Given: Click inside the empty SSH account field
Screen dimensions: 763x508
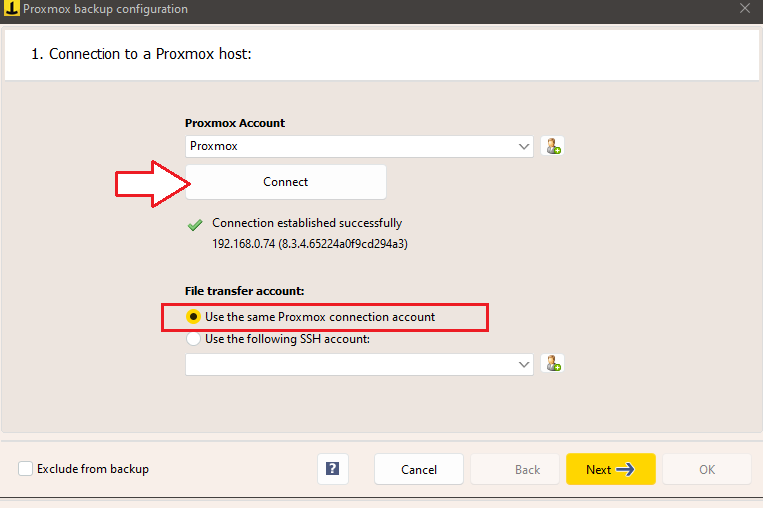Looking at the screenshot, I should click(x=350, y=365).
